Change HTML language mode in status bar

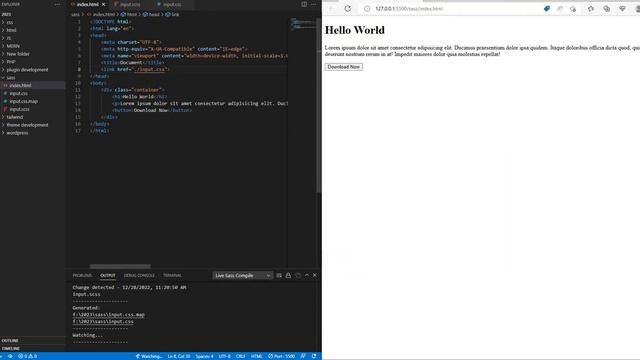click(x=256, y=356)
